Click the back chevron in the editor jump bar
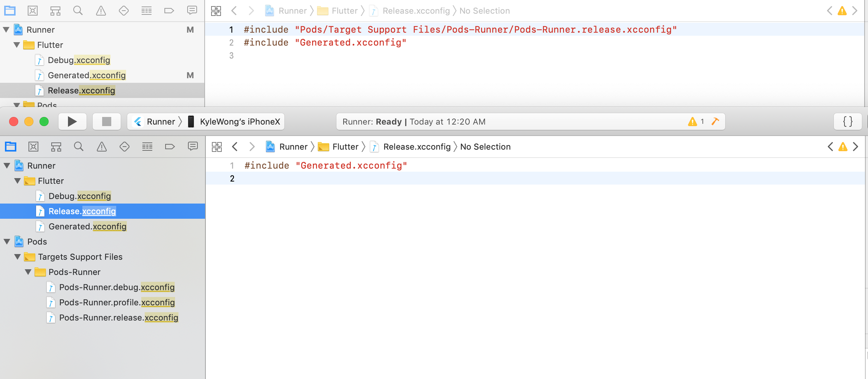The width and height of the screenshot is (868, 379). click(x=234, y=146)
